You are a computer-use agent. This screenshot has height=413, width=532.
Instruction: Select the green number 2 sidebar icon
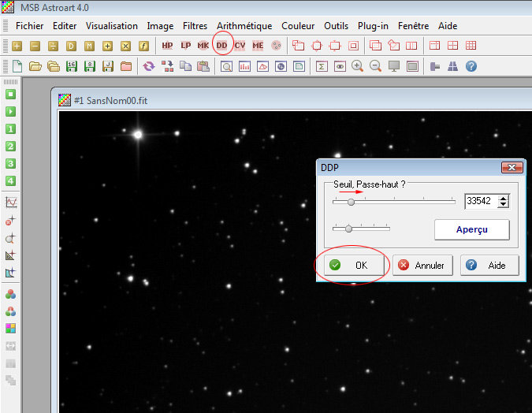(x=10, y=147)
